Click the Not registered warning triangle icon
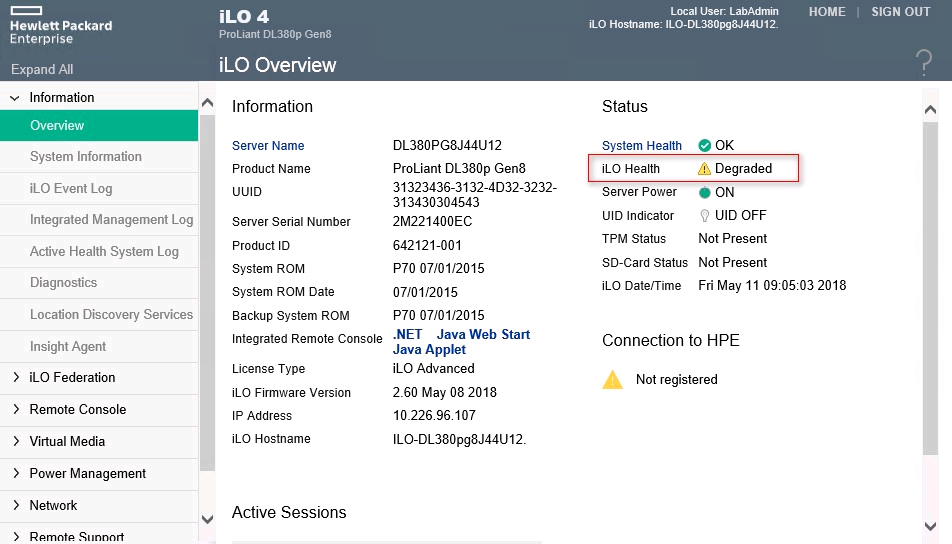The image size is (952, 544). (612, 380)
